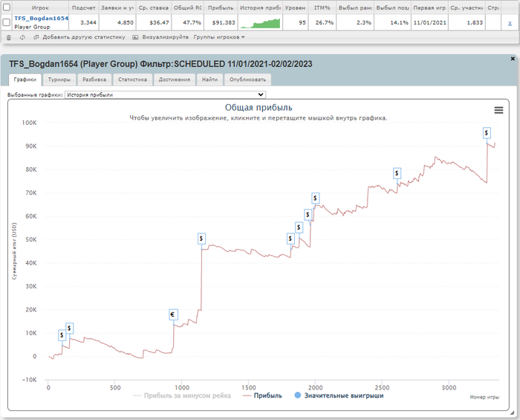The width and height of the screenshot is (520, 420).
Task: Go to the Достижения tab
Action: point(175,80)
